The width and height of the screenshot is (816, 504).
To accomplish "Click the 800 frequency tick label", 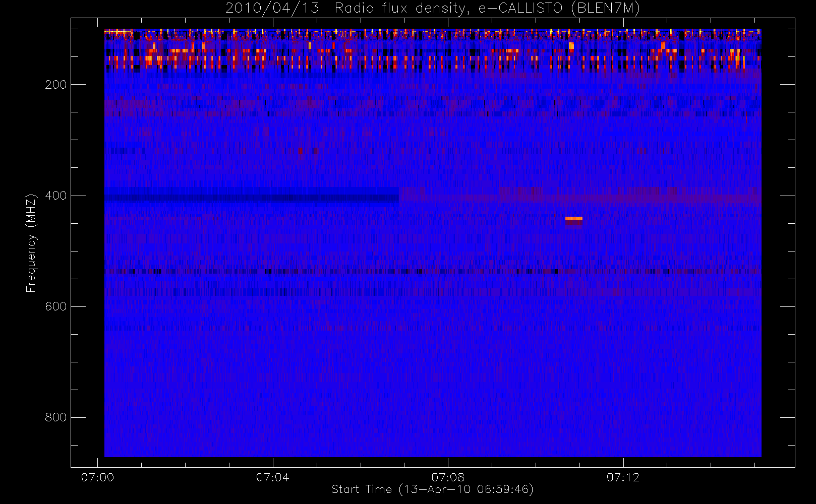I will click(x=56, y=417).
